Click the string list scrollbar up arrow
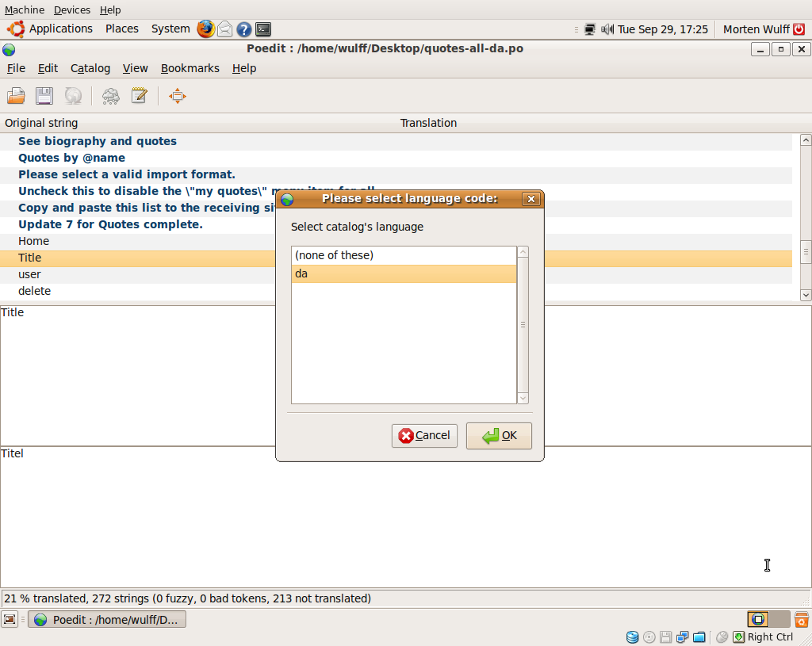Viewport: 812px width, 646px height. pos(806,140)
